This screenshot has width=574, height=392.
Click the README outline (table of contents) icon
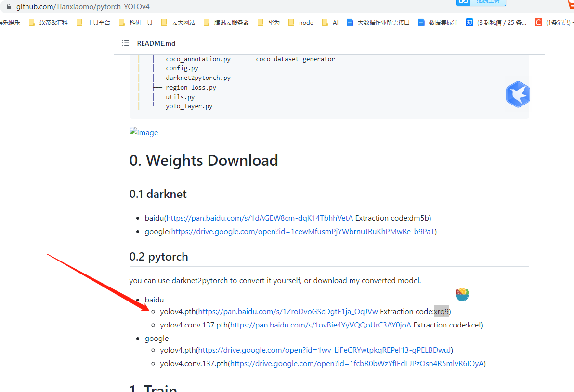click(x=125, y=43)
